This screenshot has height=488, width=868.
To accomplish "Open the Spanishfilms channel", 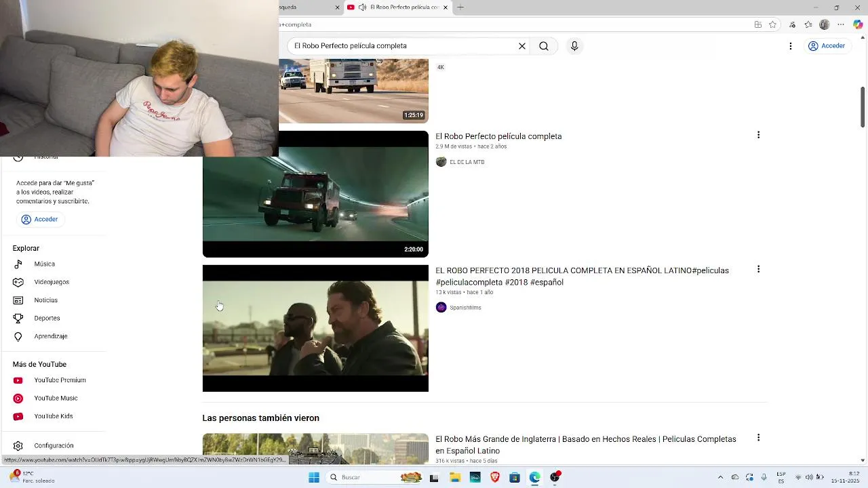I will [x=465, y=308].
